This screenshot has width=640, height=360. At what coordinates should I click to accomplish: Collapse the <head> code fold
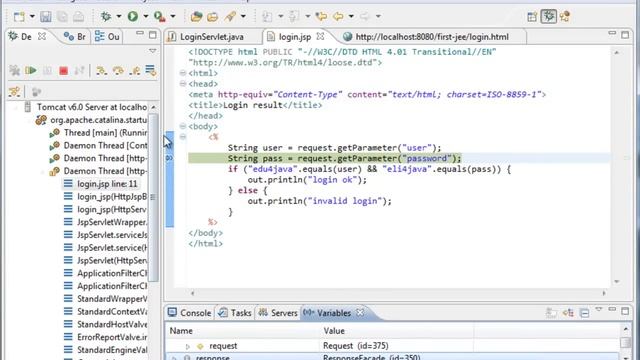[x=183, y=84]
